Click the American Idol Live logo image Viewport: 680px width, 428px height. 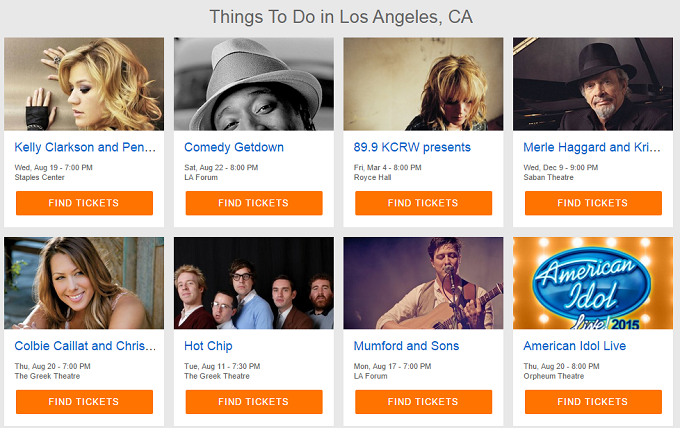pos(593,283)
